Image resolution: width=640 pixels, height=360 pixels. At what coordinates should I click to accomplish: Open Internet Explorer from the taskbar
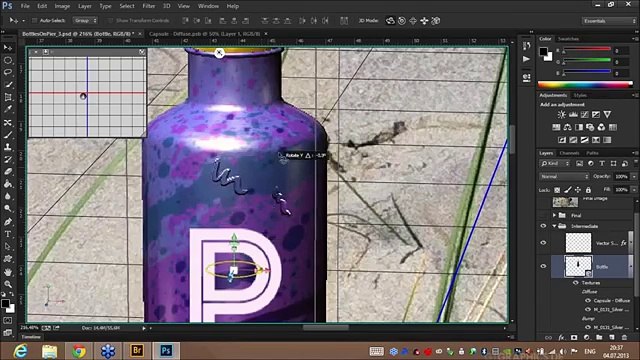coord(20,351)
